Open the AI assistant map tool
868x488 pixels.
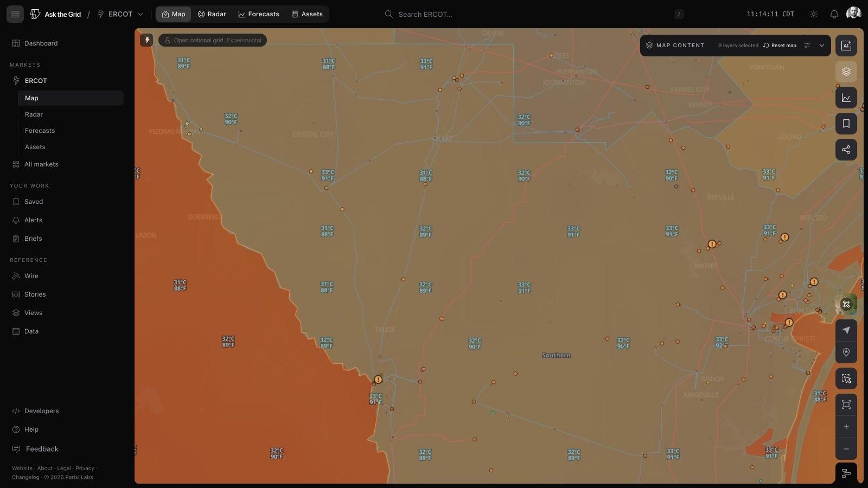click(846, 46)
